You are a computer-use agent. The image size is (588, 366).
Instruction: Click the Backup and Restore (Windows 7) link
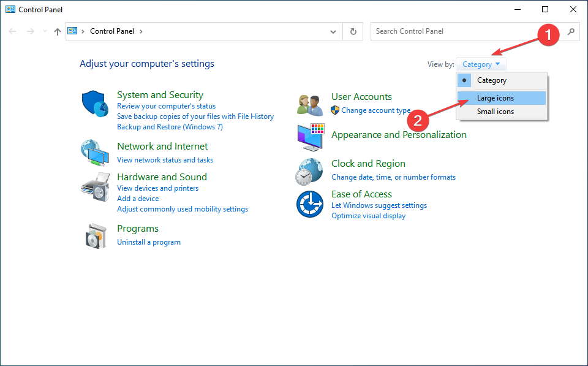pos(170,127)
